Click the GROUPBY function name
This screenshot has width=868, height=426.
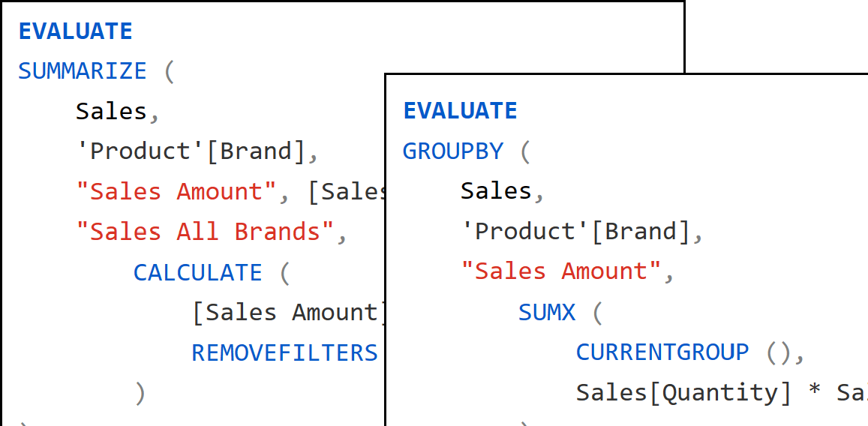pyautogui.click(x=453, y=151)
